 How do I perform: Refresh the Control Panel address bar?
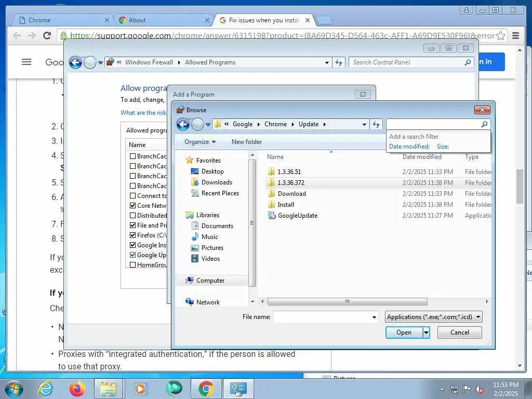click(x=339, y=62)
